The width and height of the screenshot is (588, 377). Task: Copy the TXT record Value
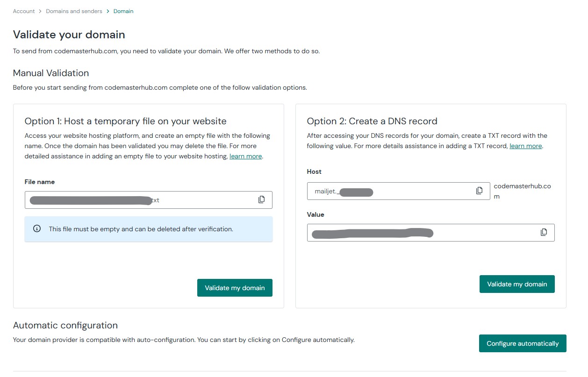click(x=544, y=232)
